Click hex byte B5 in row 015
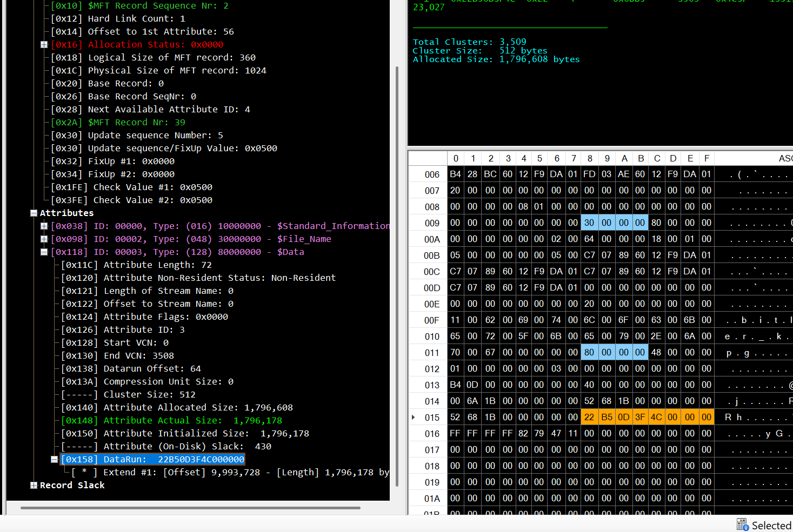The height and width of the screenshot is (532, 793). point(607,417)
